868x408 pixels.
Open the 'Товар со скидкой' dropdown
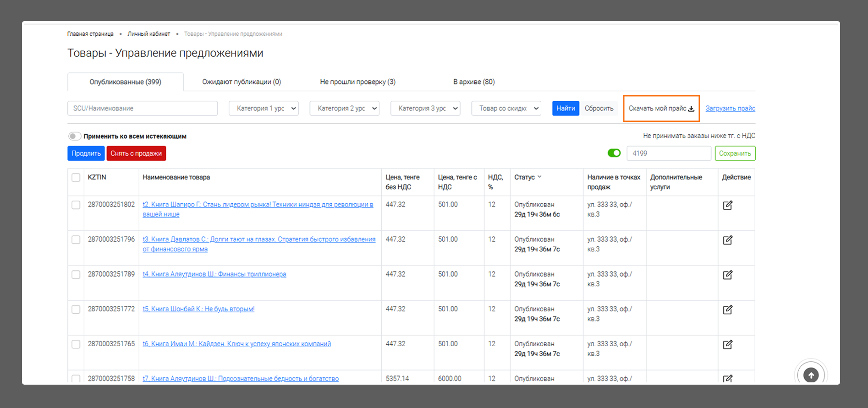click(506, 109)
